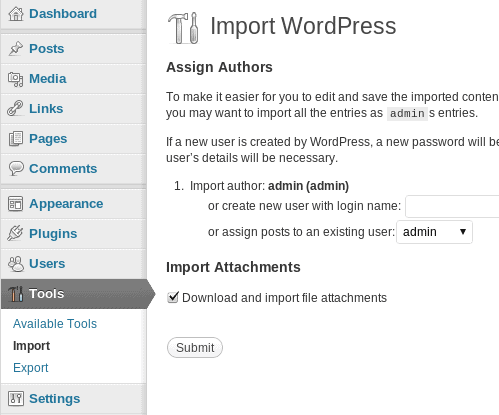Open the Posts menu

click(x=47, y=49)
